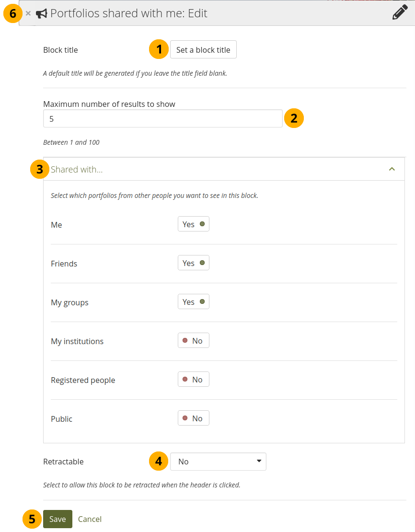The height and width of the screenshot is (532, 415).
Task: Toggle the My groups switch
Action: (193, 302)
